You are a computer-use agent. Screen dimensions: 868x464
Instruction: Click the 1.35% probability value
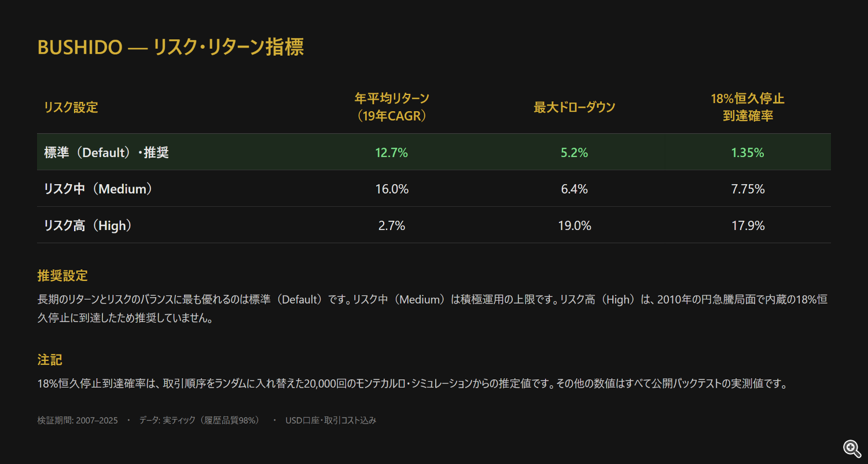(748, 153)
